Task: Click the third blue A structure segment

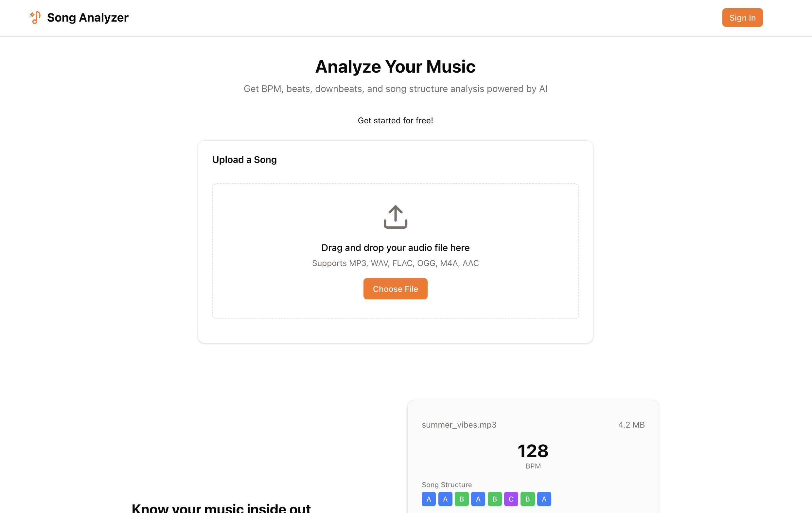Action: click(478, 499)
